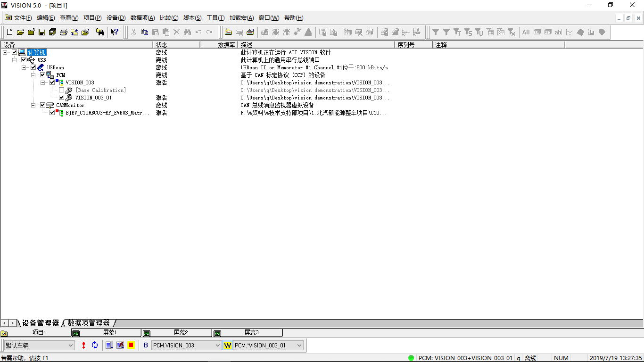Collapse the USB tree node
This screenshot has width=644, height=362.
tap(15, 60)
